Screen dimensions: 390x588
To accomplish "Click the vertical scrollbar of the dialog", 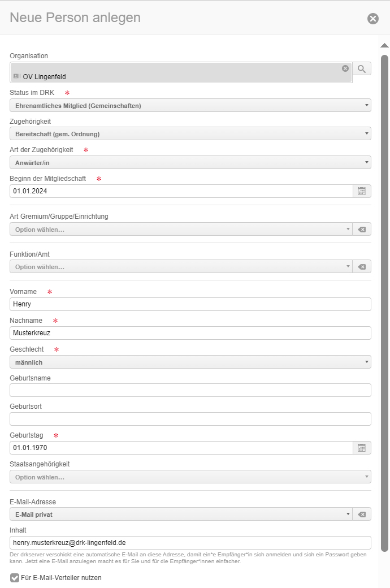I will point(385,283).
